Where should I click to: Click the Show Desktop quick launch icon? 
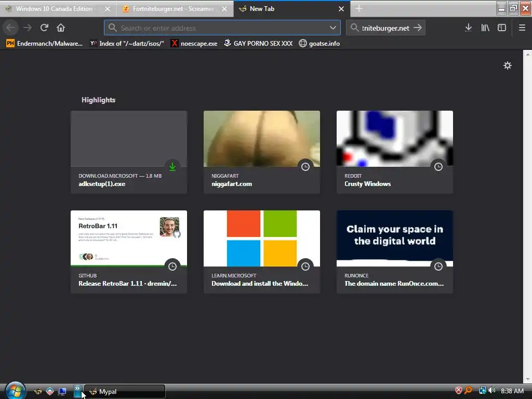[62, 391]
